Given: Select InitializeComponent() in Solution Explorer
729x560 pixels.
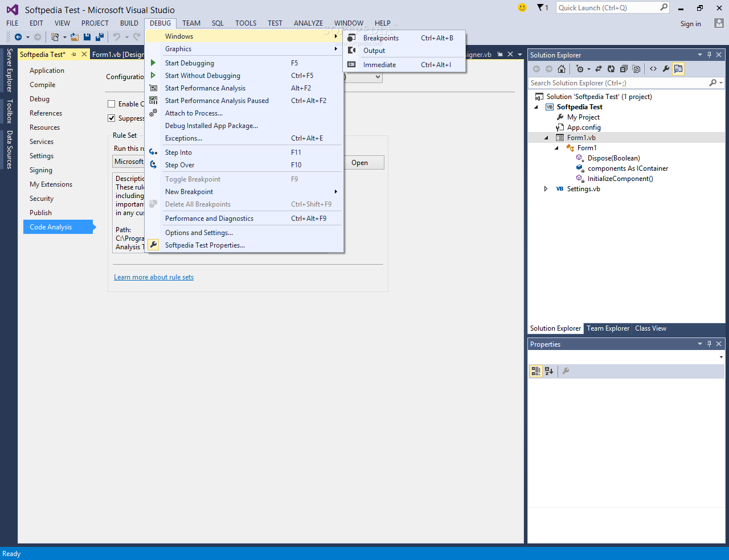Looking at the screenshot, I should tap(620, 179).
